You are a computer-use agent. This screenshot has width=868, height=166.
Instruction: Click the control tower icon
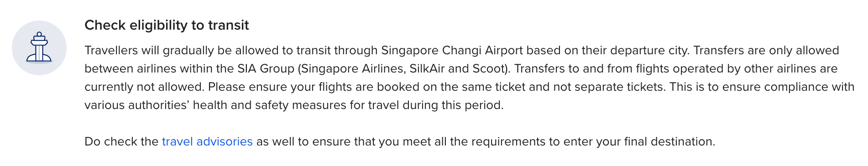(x=39, y=47)
